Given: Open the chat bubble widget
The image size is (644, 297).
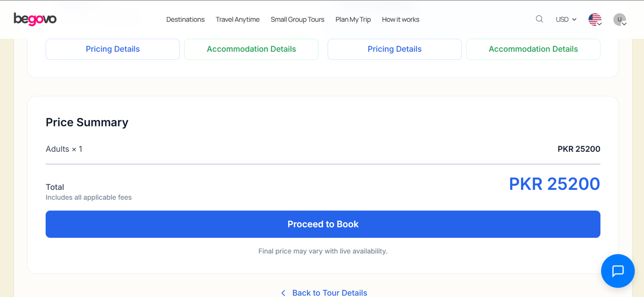Looking at the screenshot, I should (x=618, y=271).
